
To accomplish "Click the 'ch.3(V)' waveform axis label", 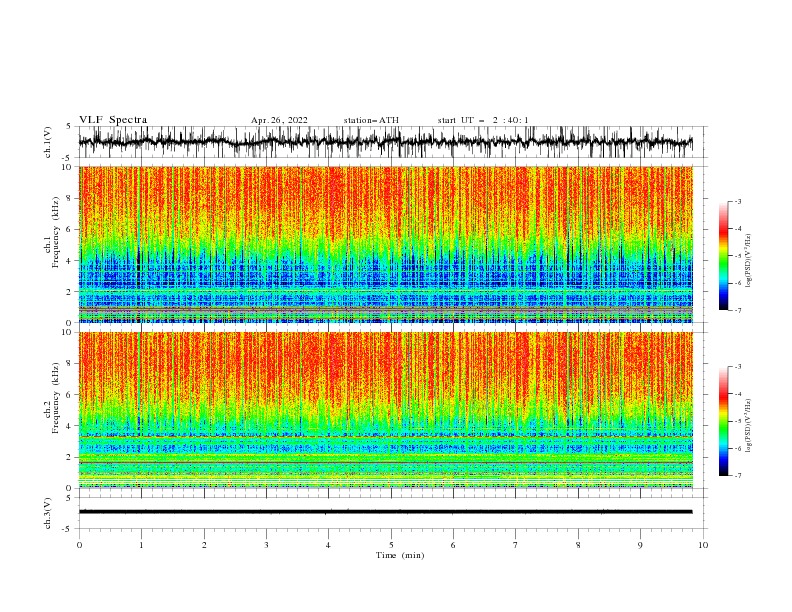I will 48,513.
